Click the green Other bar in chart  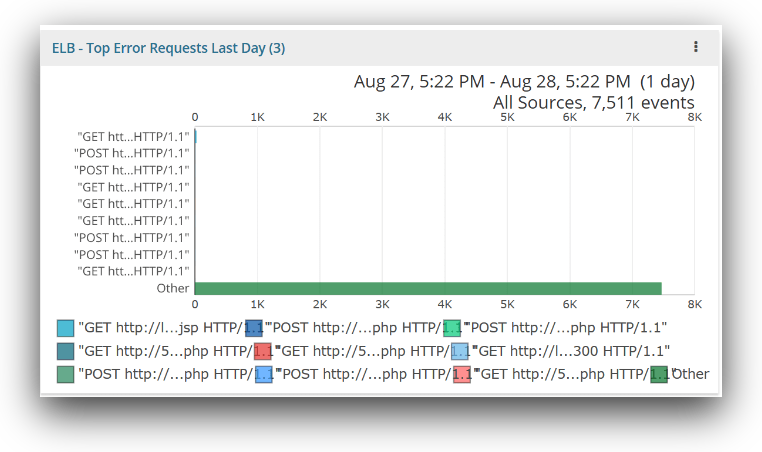click(x=428, y=288)
